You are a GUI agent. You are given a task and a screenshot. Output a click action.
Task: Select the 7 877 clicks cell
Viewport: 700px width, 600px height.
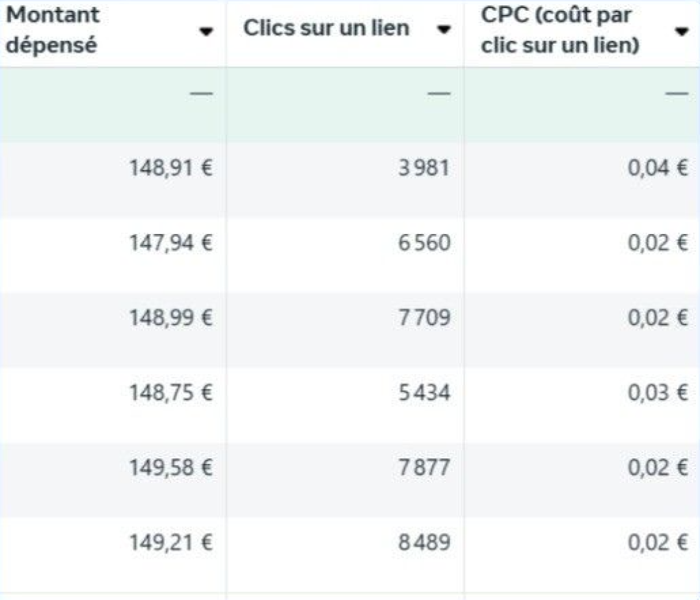point(425,468)
